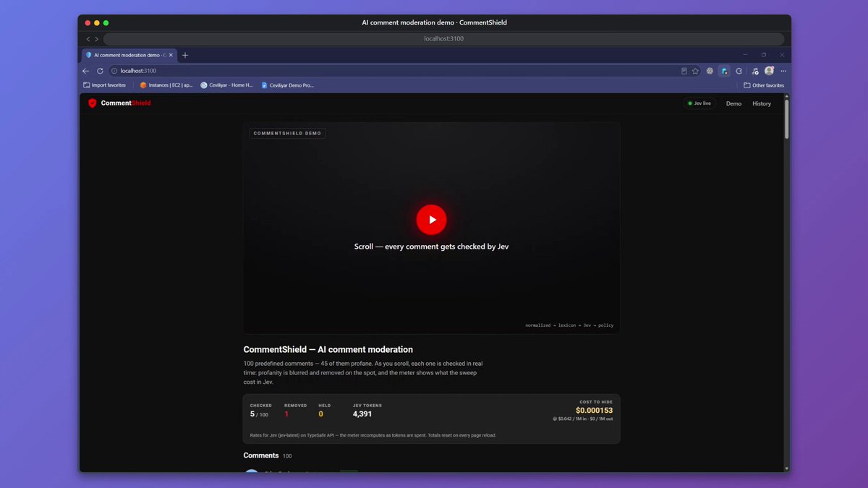Refresh the localhost page
Screen dimensions: 868x488
tap(100, 71)
